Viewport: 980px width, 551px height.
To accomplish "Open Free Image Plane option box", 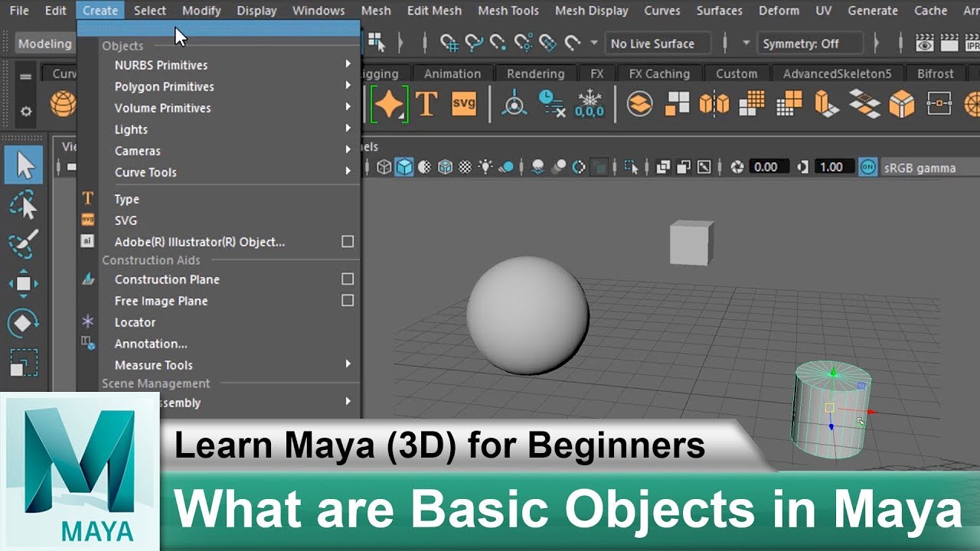I will point(348,301).
